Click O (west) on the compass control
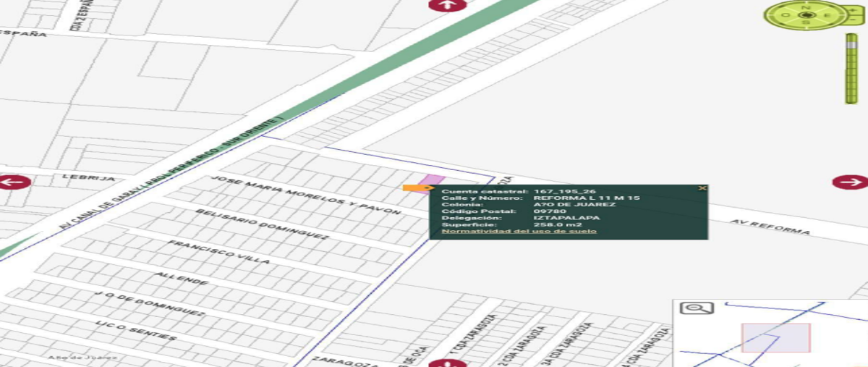Viewport: 868px width, 367px height. [x=785, y=15]
